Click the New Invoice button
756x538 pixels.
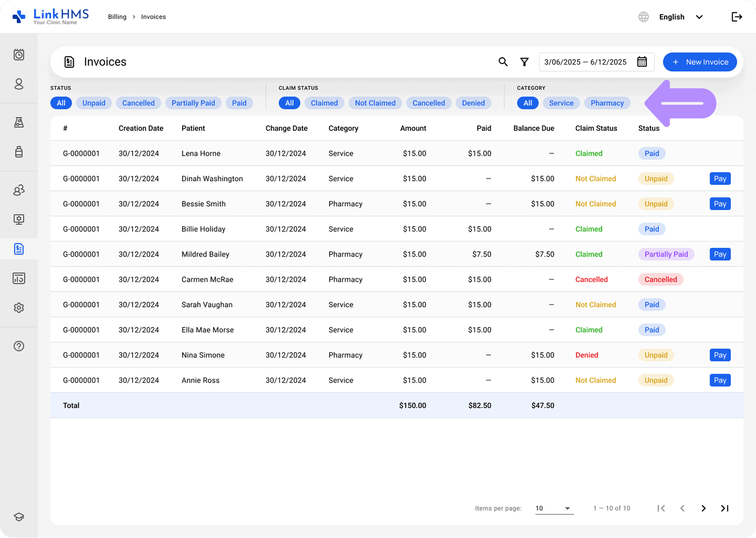pyautogui.click(x=700, y=62)
